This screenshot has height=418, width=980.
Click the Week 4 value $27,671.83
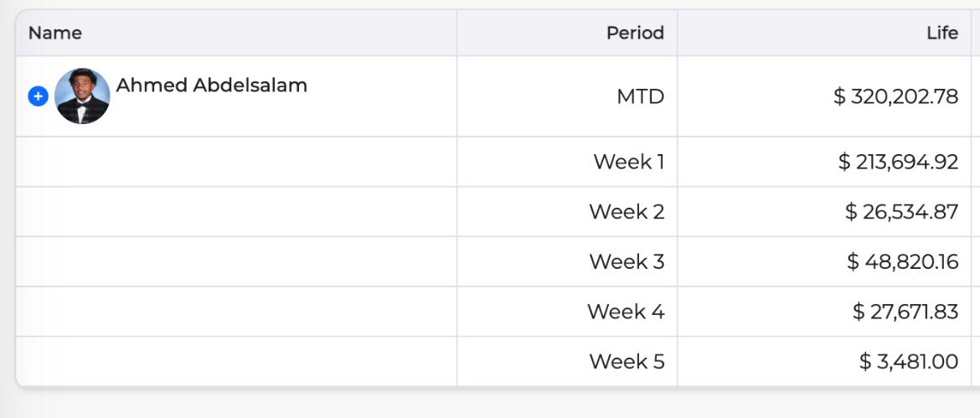pos(905,312)
